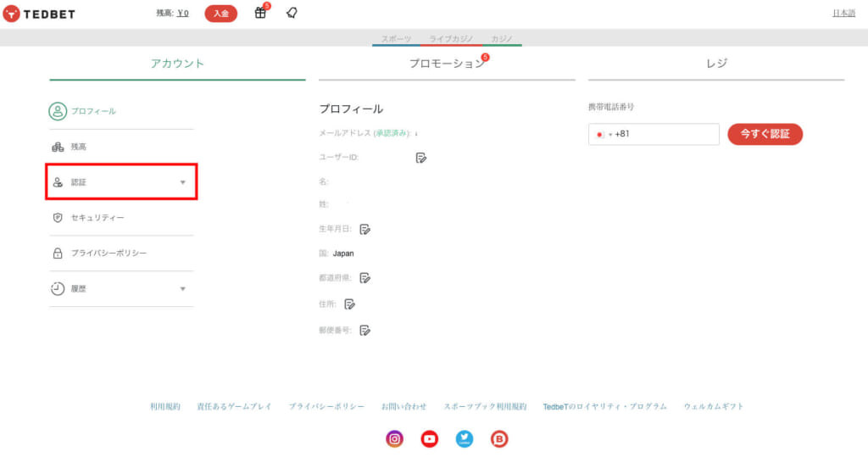Open the Twitter footer icon
868x457 pixels.
(465, 438)
